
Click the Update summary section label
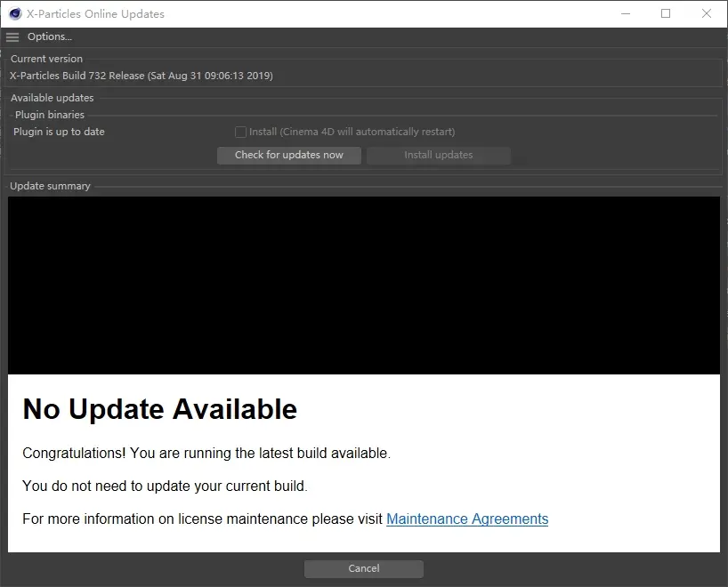50,186
